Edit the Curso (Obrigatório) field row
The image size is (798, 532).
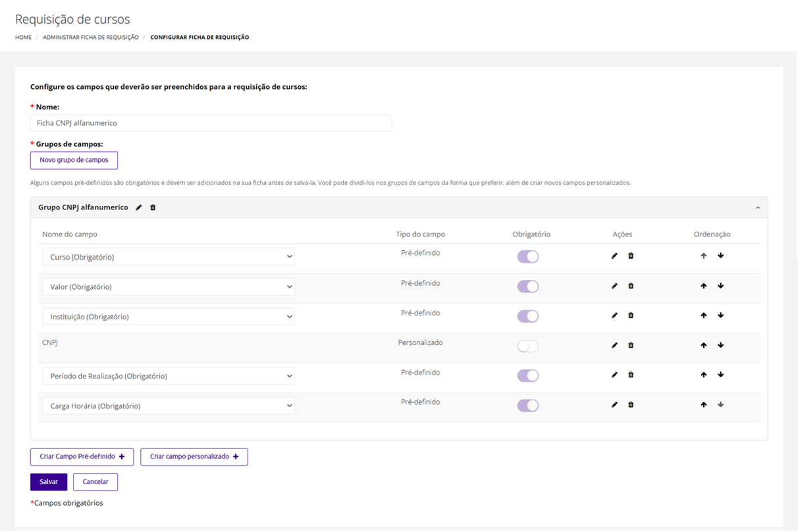click(x=614, y=255)
